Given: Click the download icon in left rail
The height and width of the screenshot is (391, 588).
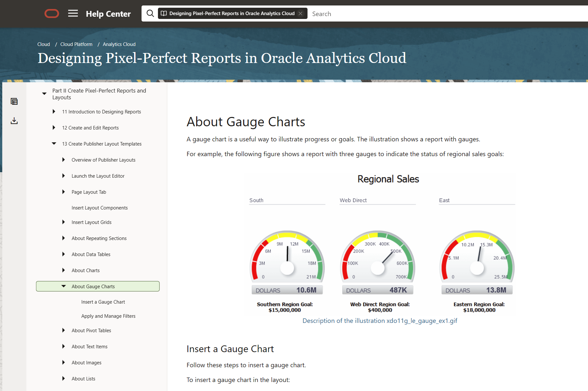Looking at the screenshot, I should click(x=14, y=121).
